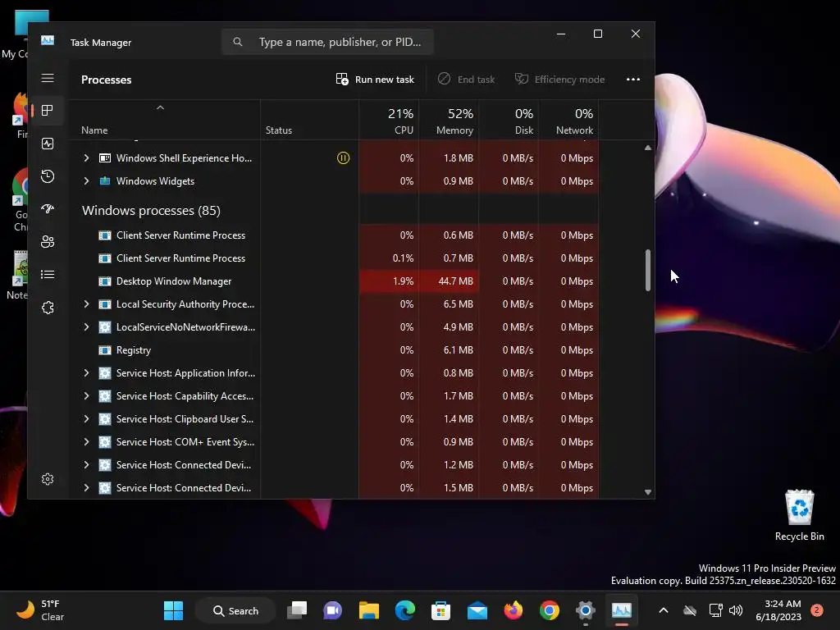Viewport: 840px width, 630px height.
Task: Click the End task button
Action: click(x=466, y=80)
